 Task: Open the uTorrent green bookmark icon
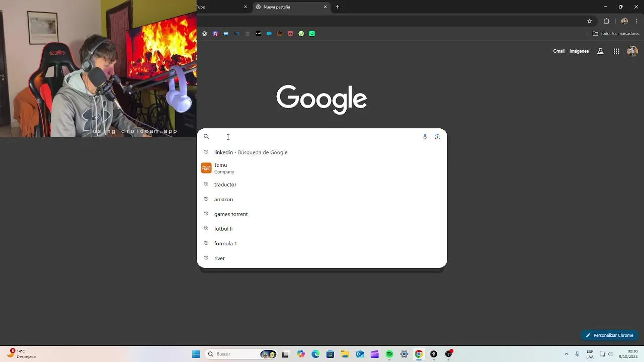point(301,34)
